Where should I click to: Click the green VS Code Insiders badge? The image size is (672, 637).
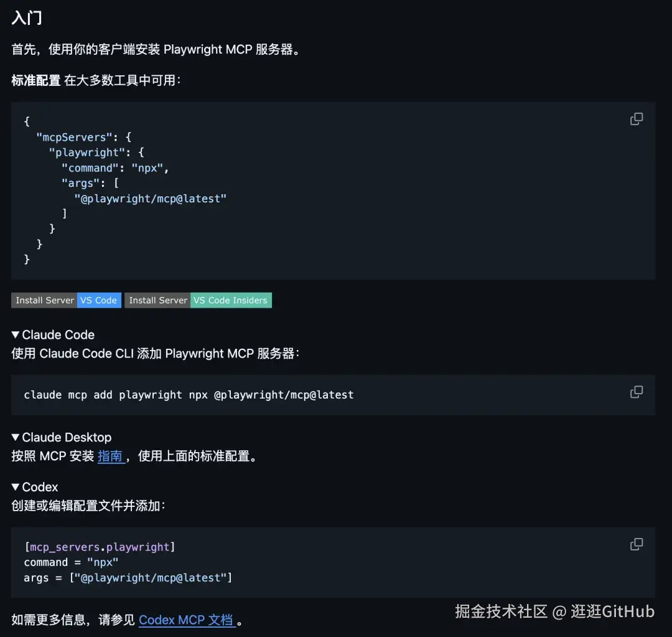point(231,300)
